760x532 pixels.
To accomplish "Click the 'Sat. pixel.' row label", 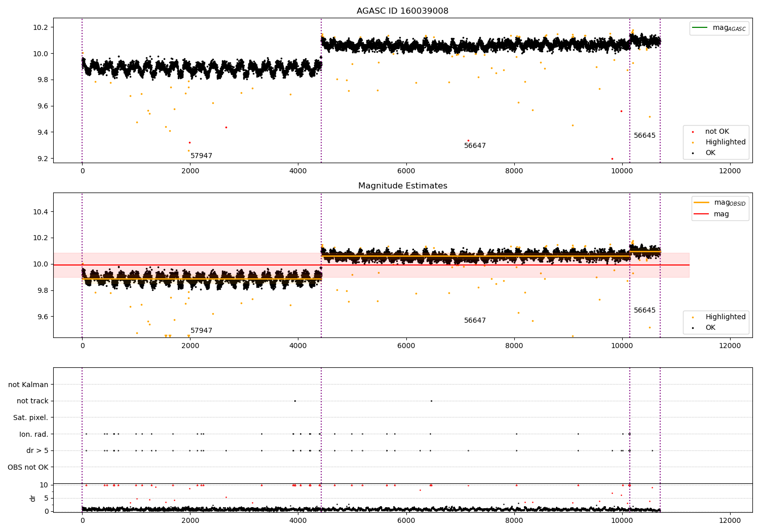I will [x=31, y=418].
